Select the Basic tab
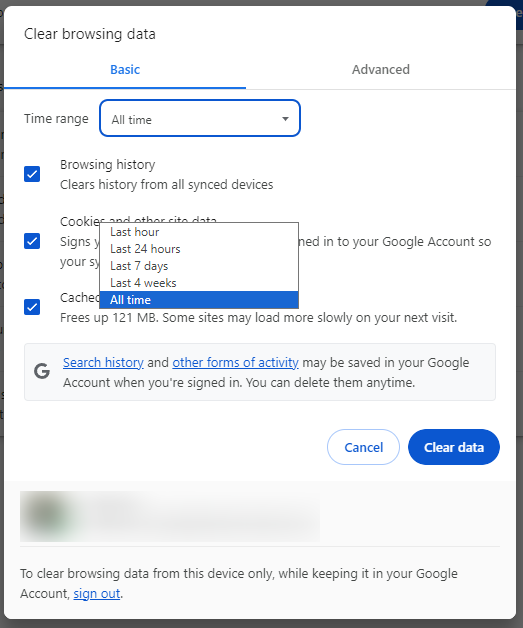 click(x=125, y=70)
